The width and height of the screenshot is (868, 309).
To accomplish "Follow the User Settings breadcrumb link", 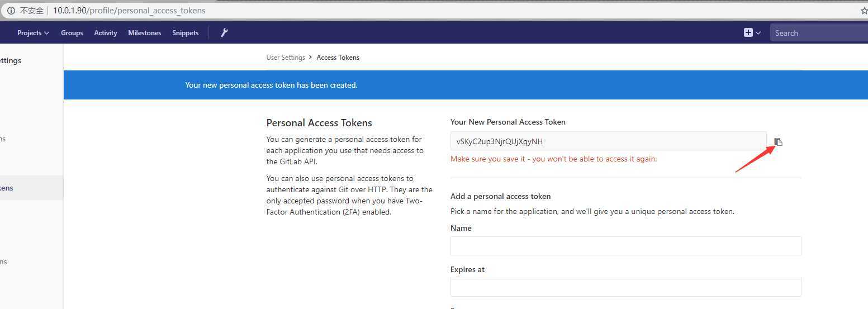I will [286, 58].
